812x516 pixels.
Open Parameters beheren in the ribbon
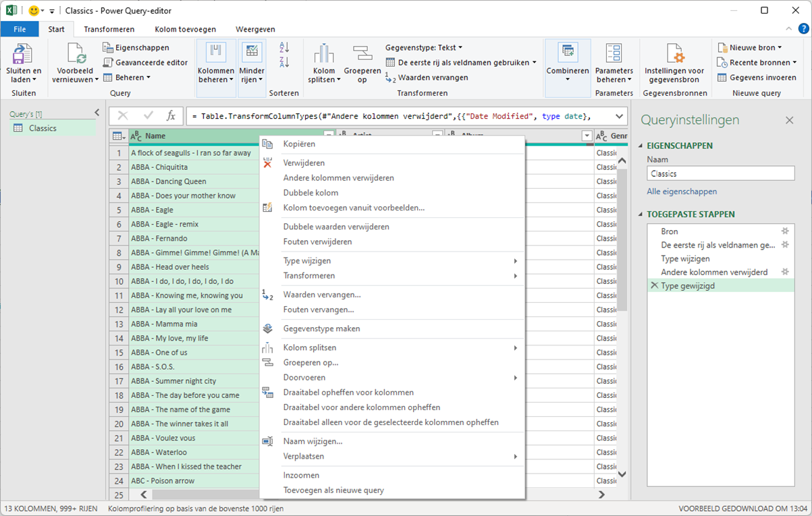tap(614, 63)
